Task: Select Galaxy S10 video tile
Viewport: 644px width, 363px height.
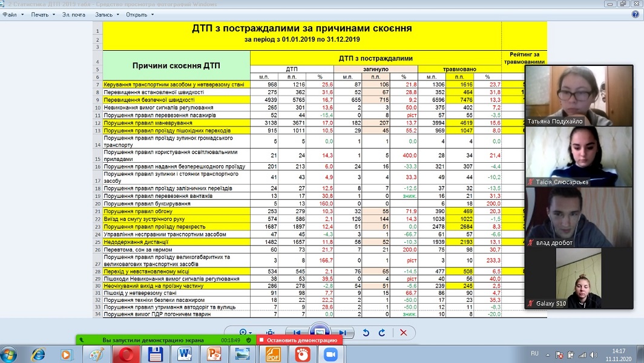Action: (x=579, y=278)
